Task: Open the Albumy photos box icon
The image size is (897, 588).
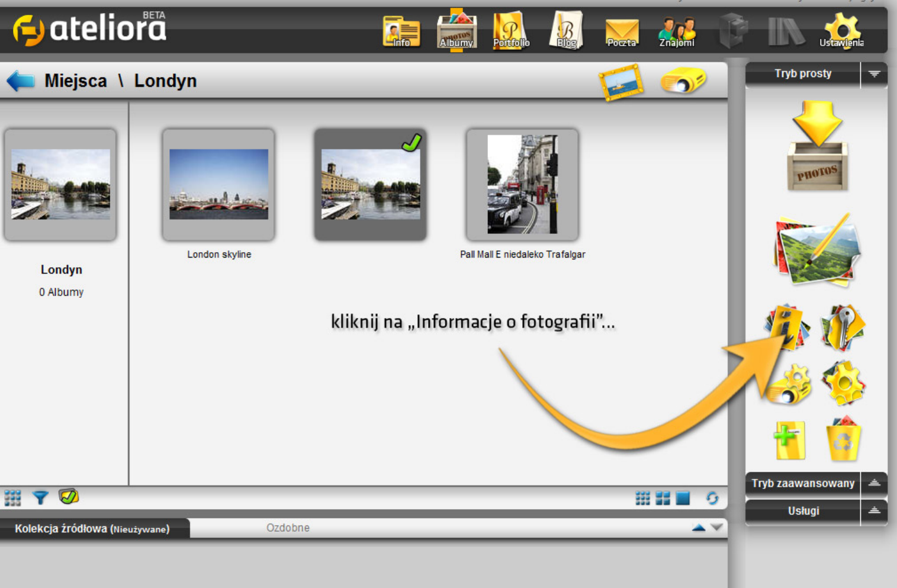Action: click(456, 30)
